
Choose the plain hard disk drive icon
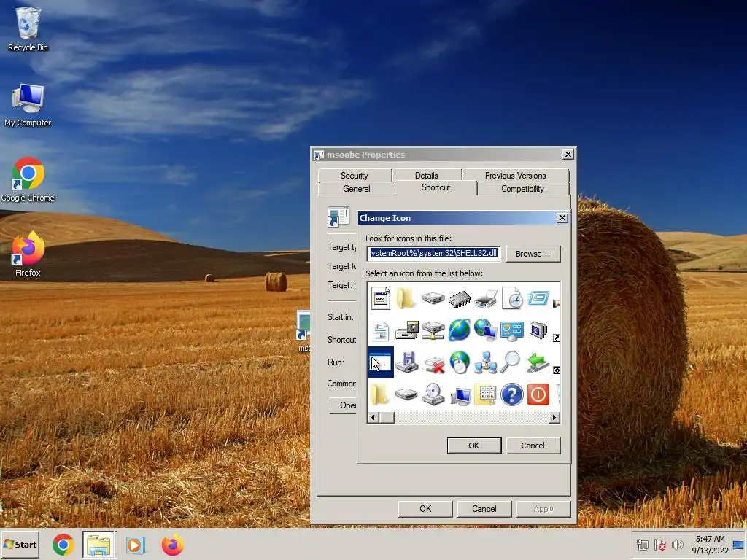click(x=433, y=298)
